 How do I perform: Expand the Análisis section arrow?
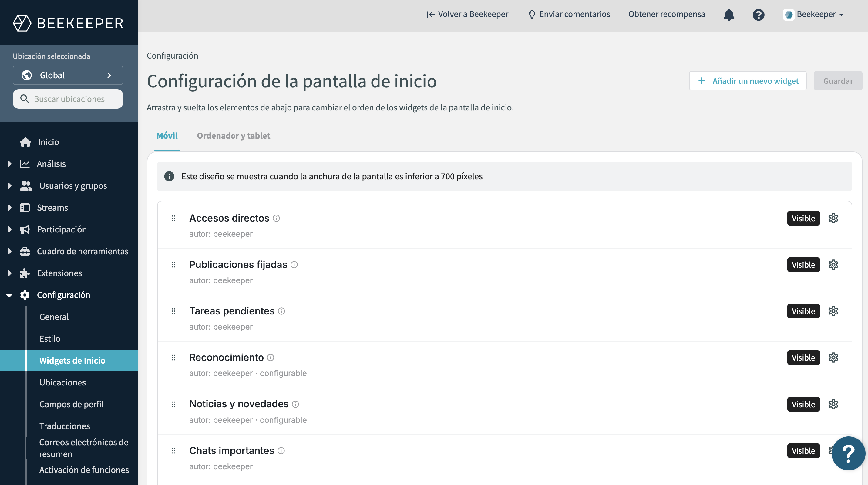pyautogui.click(x=9, y=164)
